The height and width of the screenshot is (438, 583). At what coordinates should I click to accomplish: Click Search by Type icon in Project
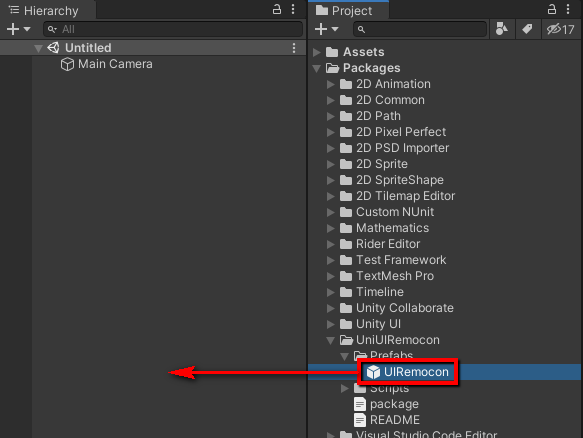point(502,29)
